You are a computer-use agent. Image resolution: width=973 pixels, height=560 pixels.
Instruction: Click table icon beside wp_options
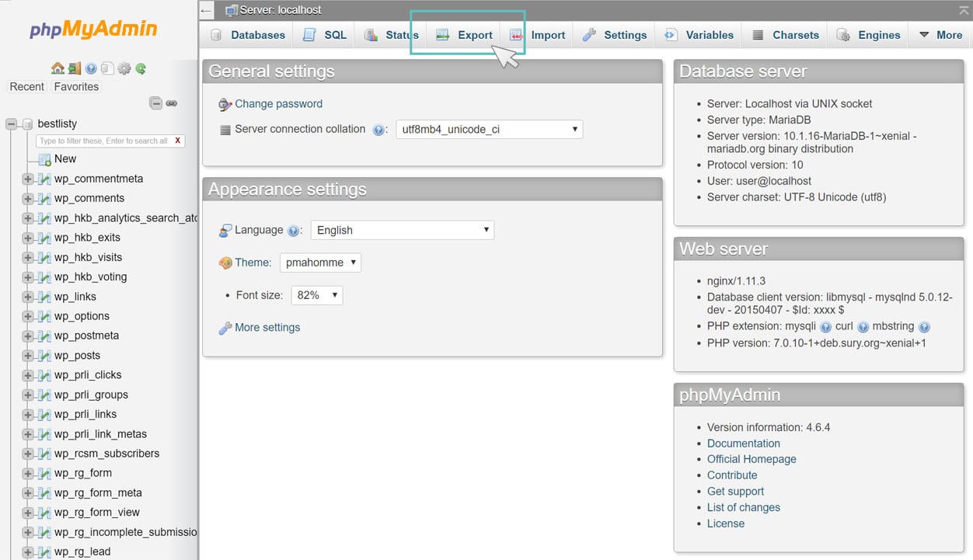click(44, 316)
